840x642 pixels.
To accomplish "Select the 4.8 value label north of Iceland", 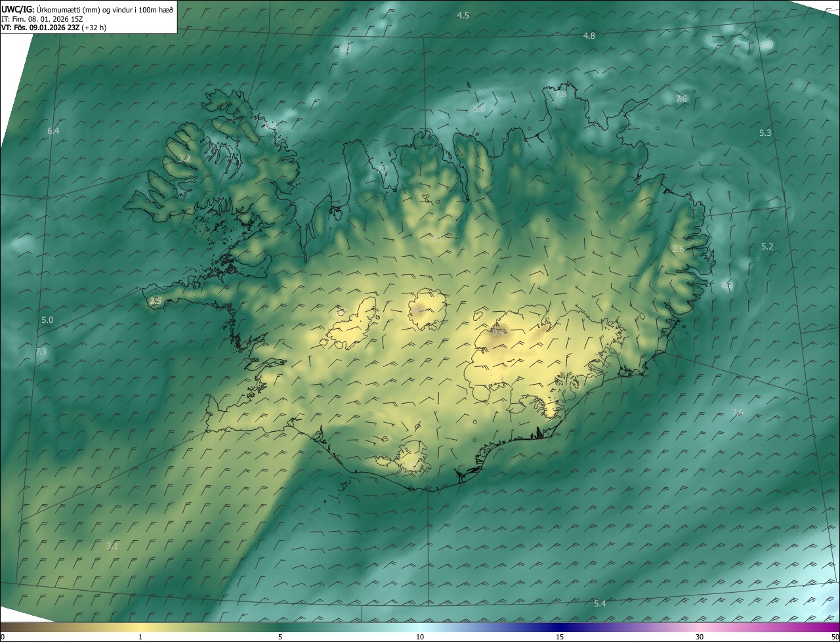I will pyautogui.click(x=589, y=36).
